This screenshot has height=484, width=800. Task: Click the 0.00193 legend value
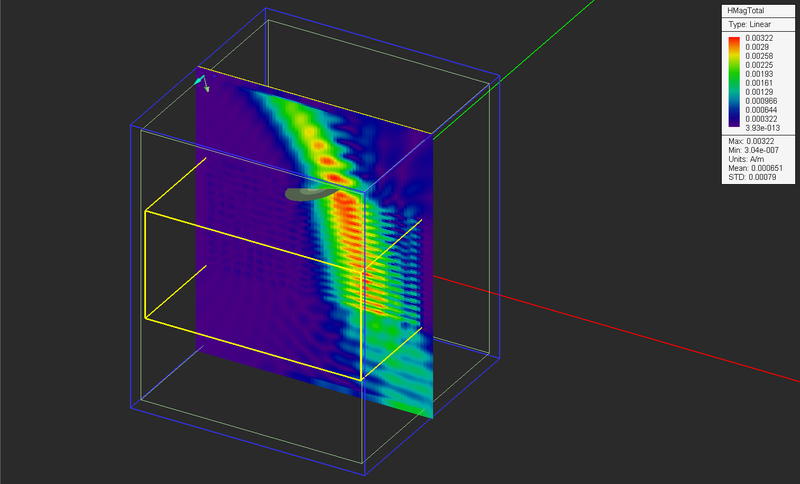pos(759,74)
